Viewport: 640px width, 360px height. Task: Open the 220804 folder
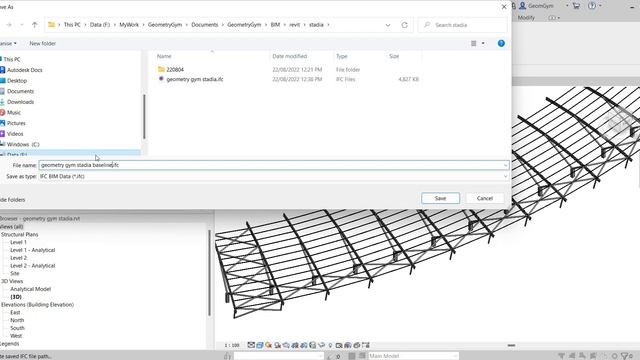[x=175, y=70]
